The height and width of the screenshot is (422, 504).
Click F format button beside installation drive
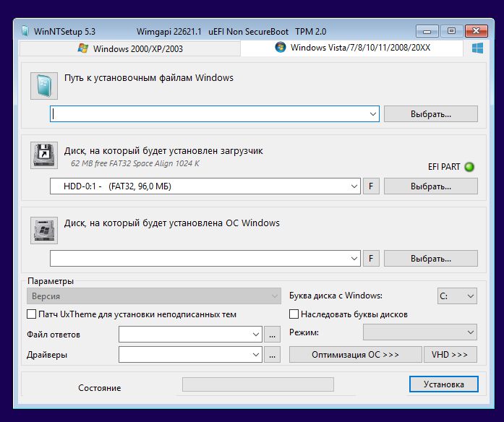tap(371, 259)
